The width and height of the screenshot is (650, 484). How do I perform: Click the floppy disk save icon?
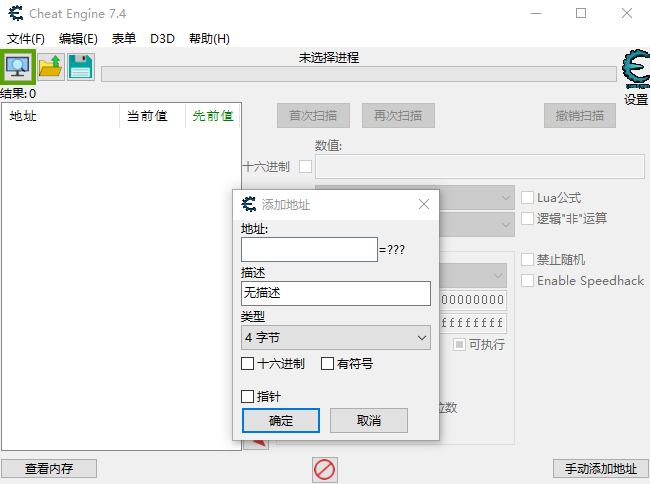click(x=80, y=67)
